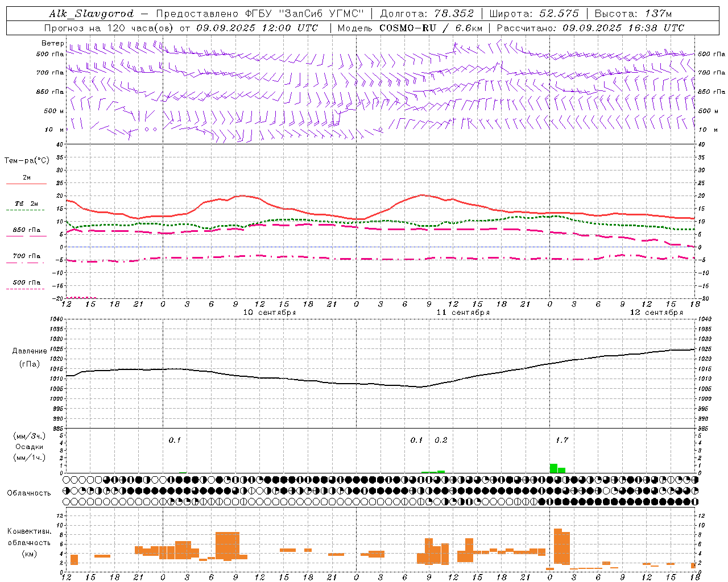Click the Давление pressure panel title

tap(28, 351)
